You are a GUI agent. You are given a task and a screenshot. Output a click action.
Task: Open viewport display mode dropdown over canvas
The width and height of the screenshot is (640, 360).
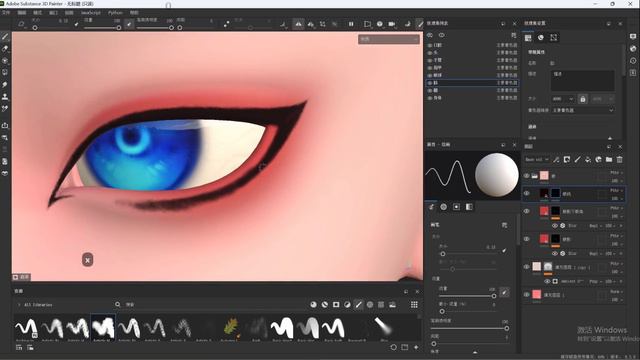tap(389, 39)
